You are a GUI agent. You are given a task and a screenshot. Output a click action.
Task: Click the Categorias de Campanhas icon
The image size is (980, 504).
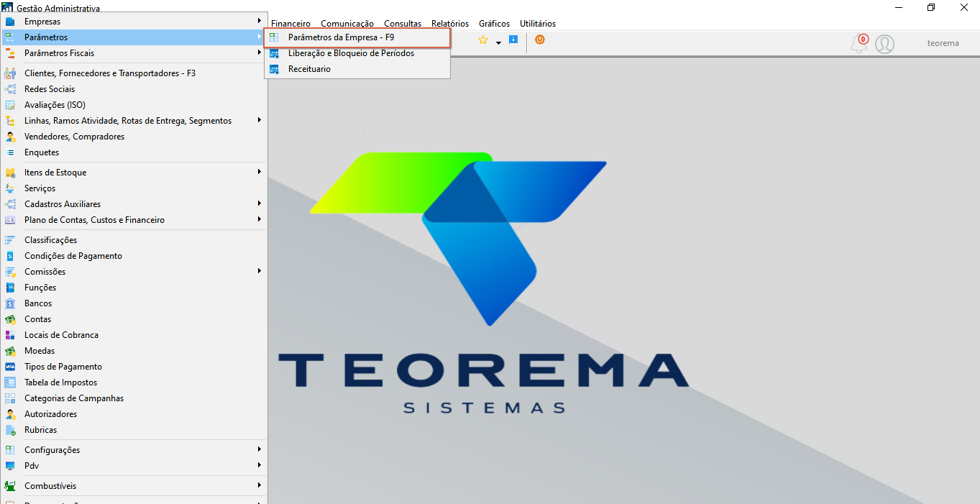tap(10, 398)
